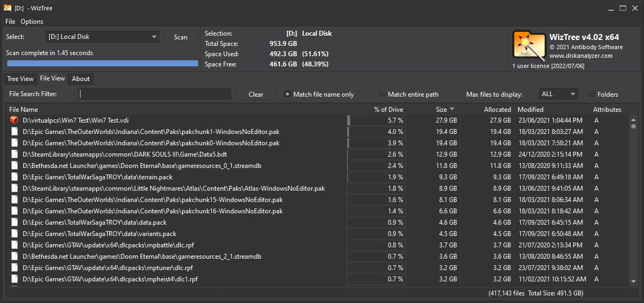The image size is (644, 303).
Task: Click file icon for gameresources_0_1.streamdb
Action: coord(14,166)
